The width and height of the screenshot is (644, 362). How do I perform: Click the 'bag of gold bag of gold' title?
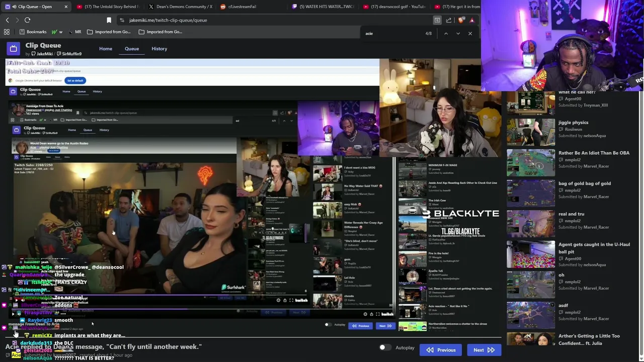point(585,184)
